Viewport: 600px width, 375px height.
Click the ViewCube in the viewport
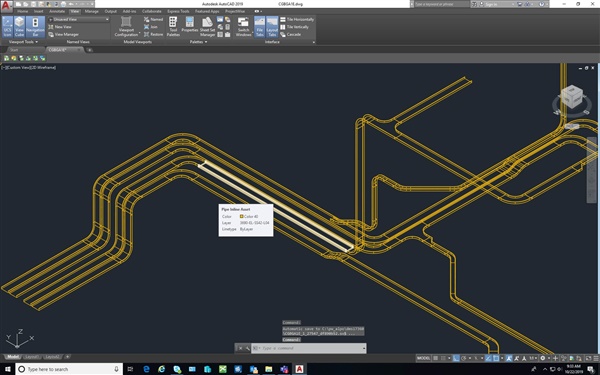[x=572, y=96]
